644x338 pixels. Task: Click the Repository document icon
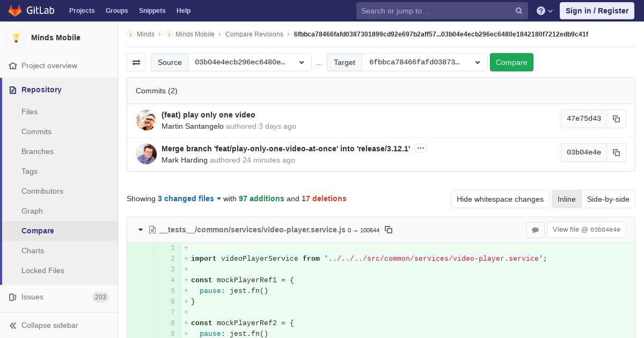pos(13,90)
